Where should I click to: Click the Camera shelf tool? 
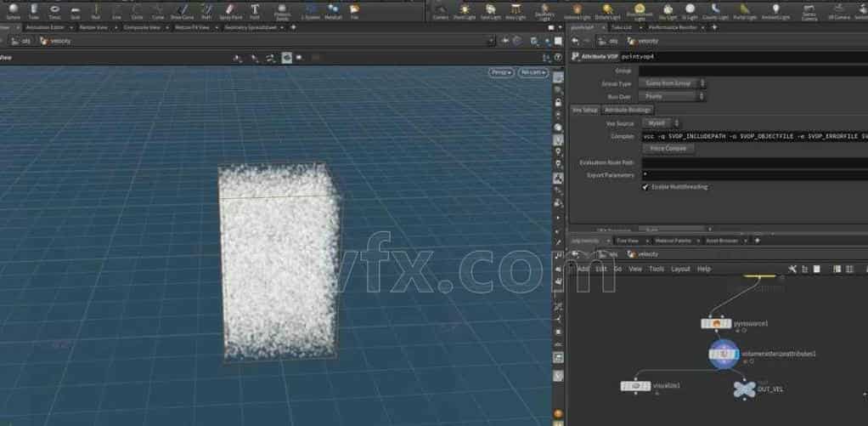pyautogui.click(x=441, y=10)
